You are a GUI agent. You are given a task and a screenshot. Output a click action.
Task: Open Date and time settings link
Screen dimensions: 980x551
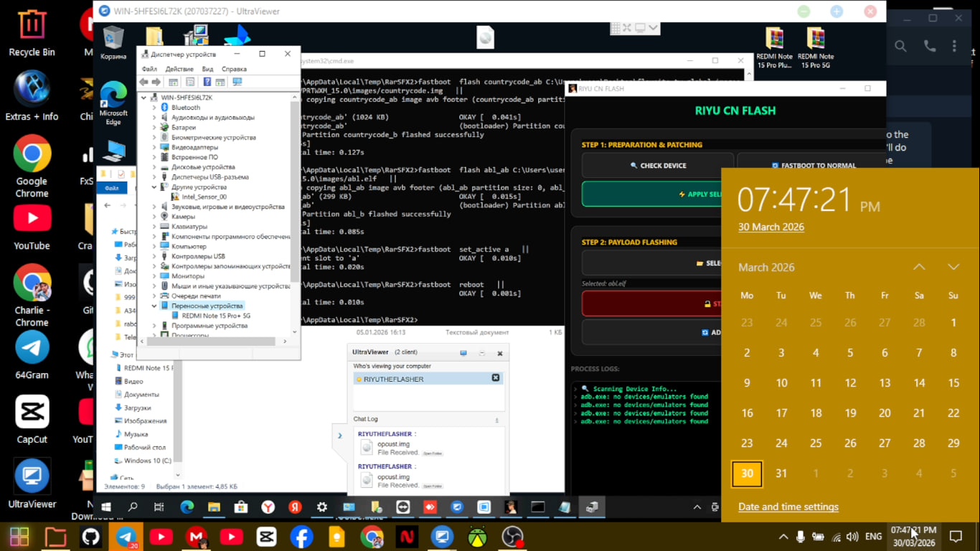[788, 507]
